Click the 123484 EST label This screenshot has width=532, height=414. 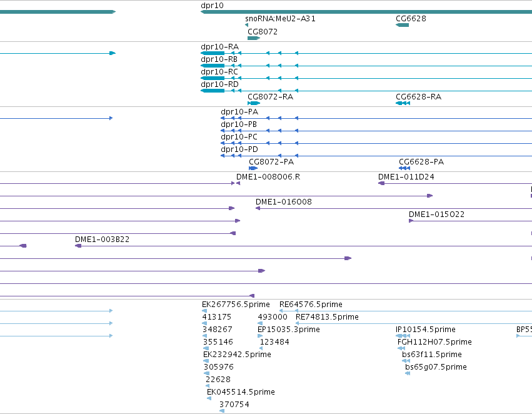coord(274,343)
